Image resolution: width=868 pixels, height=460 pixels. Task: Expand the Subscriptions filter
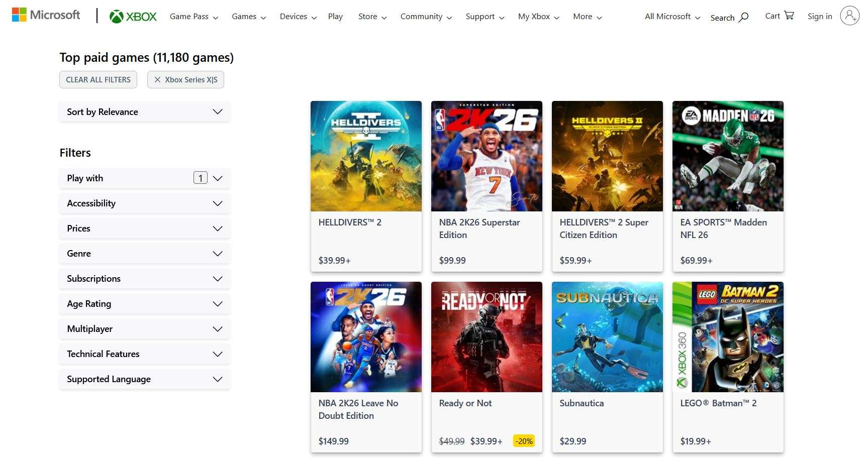tap(145, 278)
